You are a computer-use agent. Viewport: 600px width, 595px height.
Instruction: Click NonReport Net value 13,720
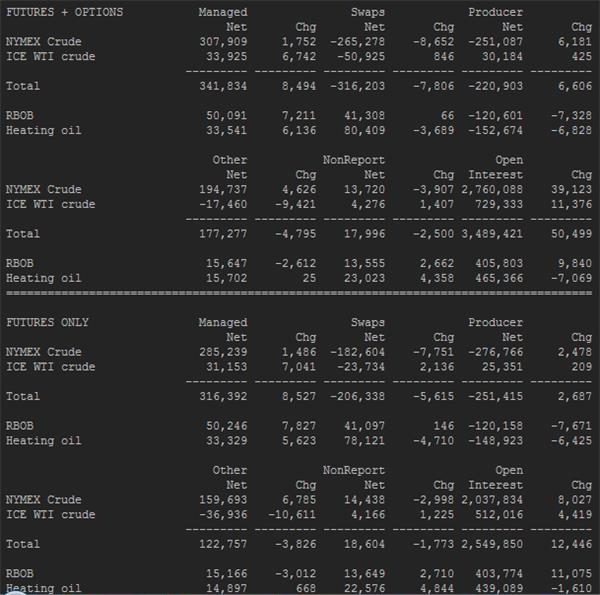(x=364, y=189)
